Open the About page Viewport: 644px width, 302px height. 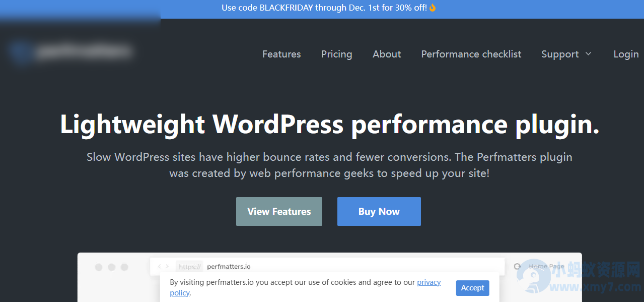click(x=386, y=54)
